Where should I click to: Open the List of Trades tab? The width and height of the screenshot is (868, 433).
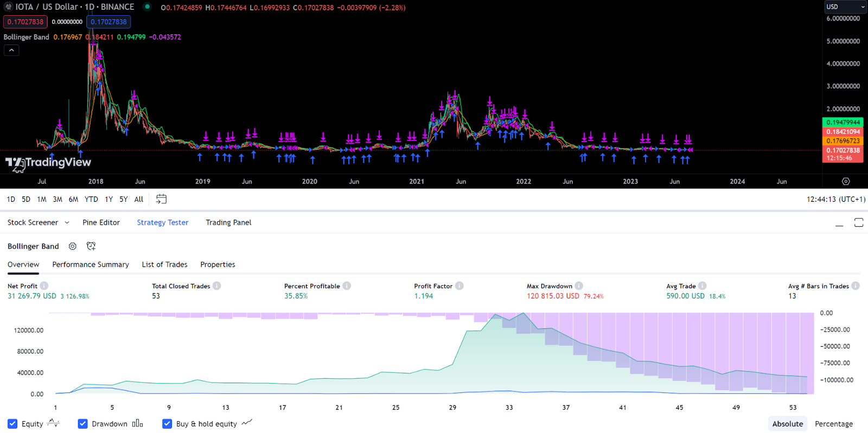click(164, 265)
